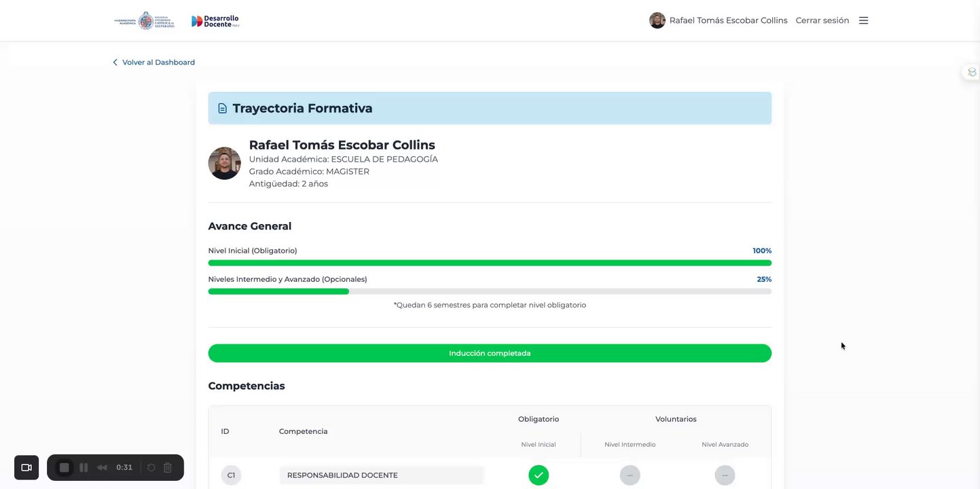Click the floating extension icon on right edge

[972, 72]
